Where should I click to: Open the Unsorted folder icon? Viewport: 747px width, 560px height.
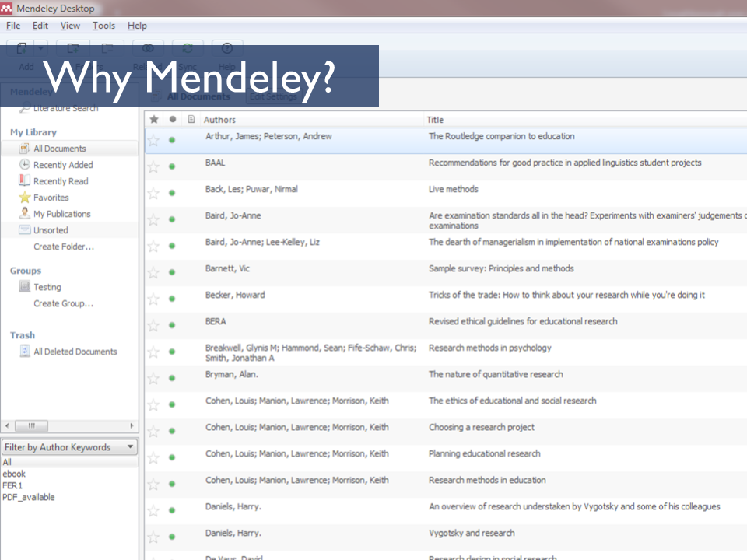click(25, 230)
